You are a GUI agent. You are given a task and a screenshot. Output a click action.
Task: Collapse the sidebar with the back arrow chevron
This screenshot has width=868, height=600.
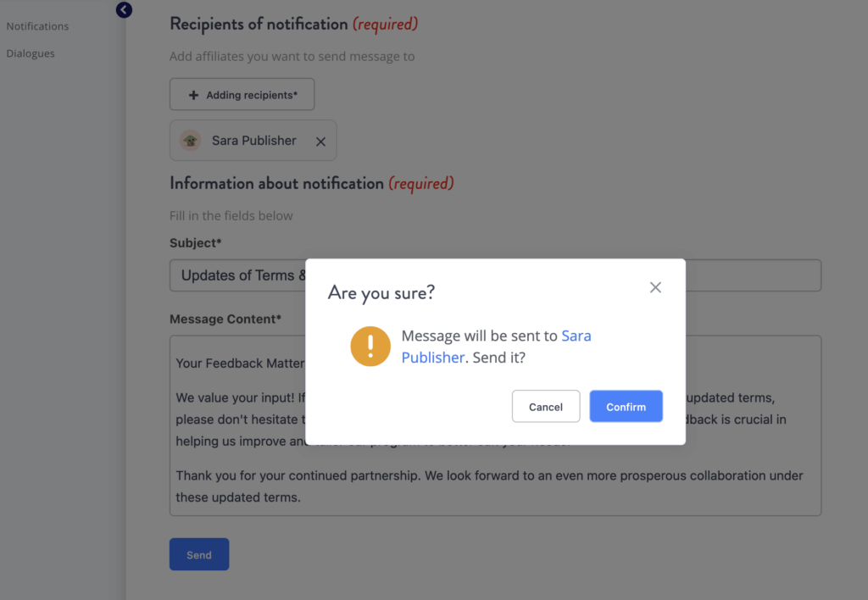pos(124,10)
